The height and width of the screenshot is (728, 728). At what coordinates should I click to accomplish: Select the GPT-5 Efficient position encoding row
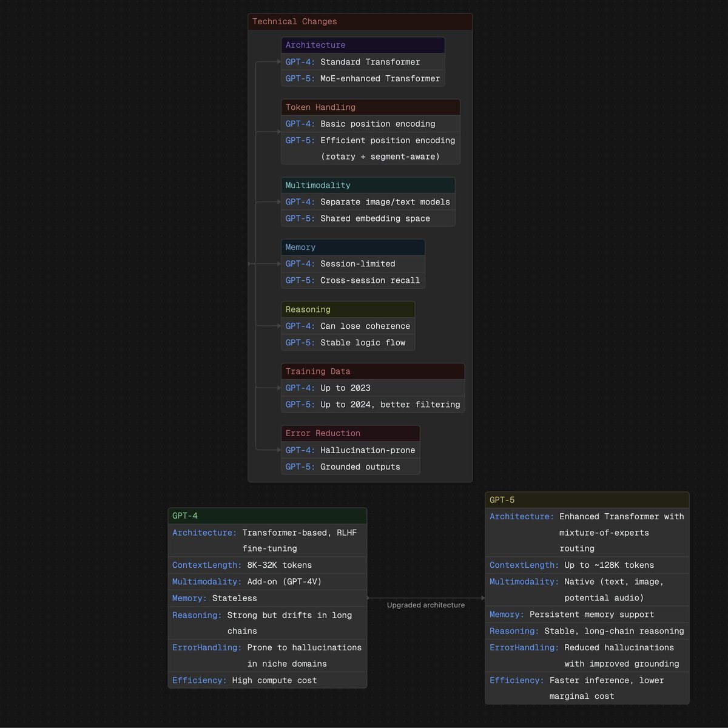[x=371, y=148]
